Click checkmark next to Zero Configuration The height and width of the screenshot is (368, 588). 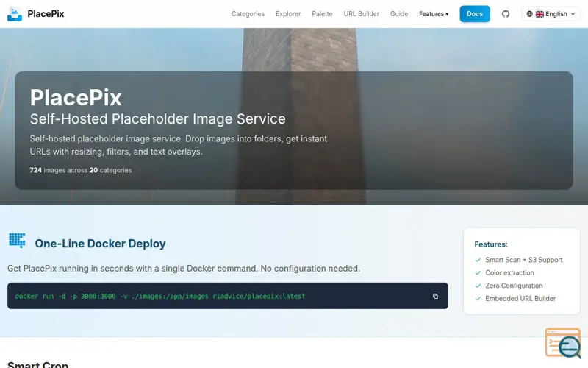(478, 286)
